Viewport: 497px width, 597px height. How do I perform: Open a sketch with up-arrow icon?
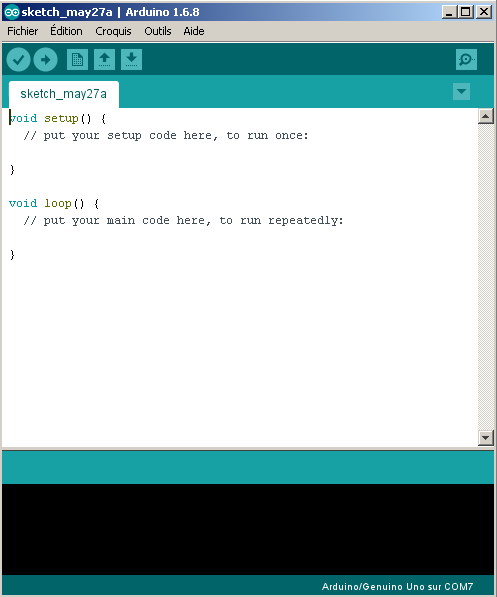104,59
